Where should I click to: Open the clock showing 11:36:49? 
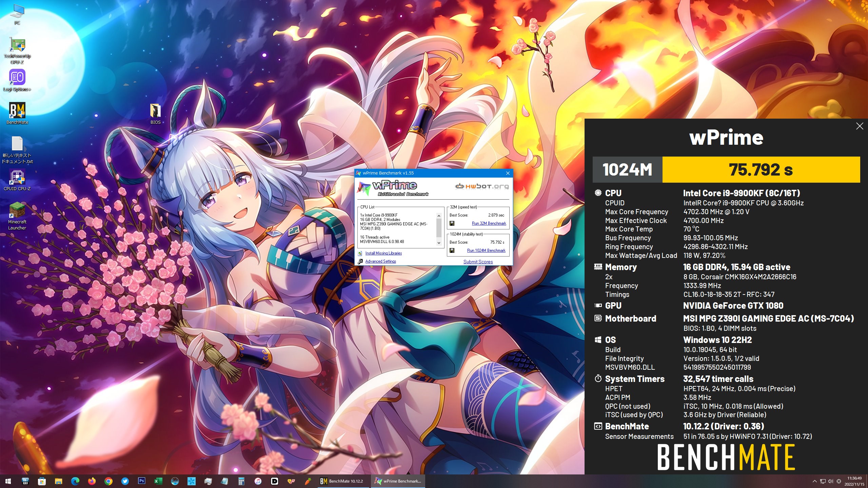854,481
